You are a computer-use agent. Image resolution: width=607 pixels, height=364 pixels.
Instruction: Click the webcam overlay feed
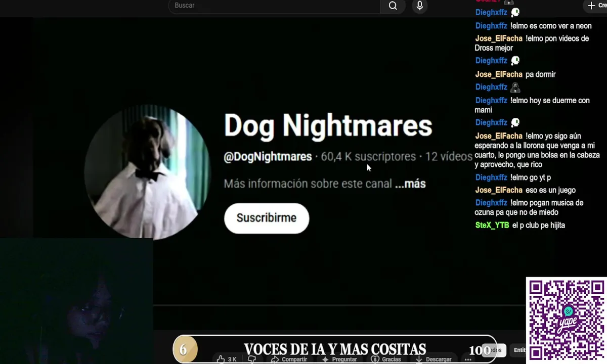[76, 301]
